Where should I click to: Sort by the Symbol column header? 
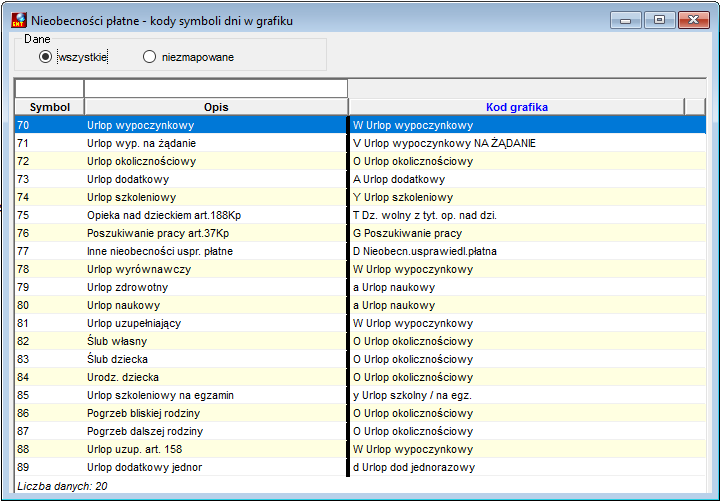tap(50, 107)
